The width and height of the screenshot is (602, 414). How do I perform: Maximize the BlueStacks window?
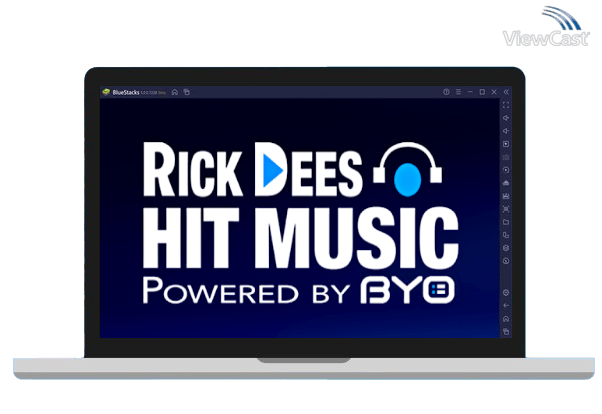(482, 92)
